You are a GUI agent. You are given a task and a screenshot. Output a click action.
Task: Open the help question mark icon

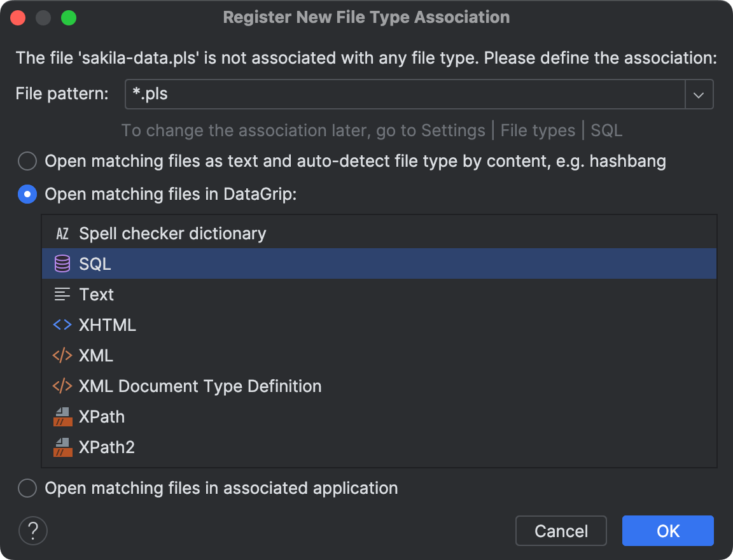pos(33,531)
